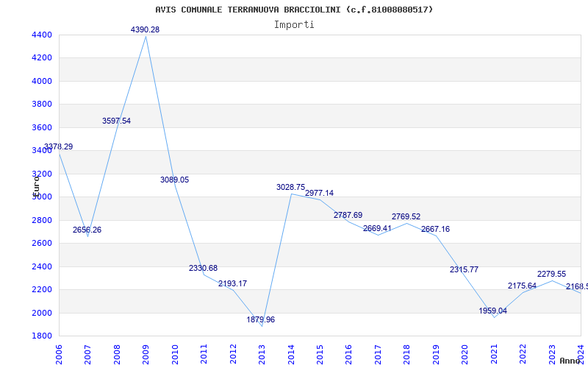Select the 2787.69 data label

348,215
